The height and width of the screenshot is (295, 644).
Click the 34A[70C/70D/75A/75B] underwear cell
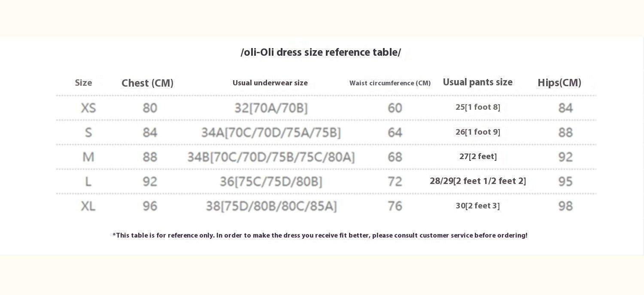[271, 132]
